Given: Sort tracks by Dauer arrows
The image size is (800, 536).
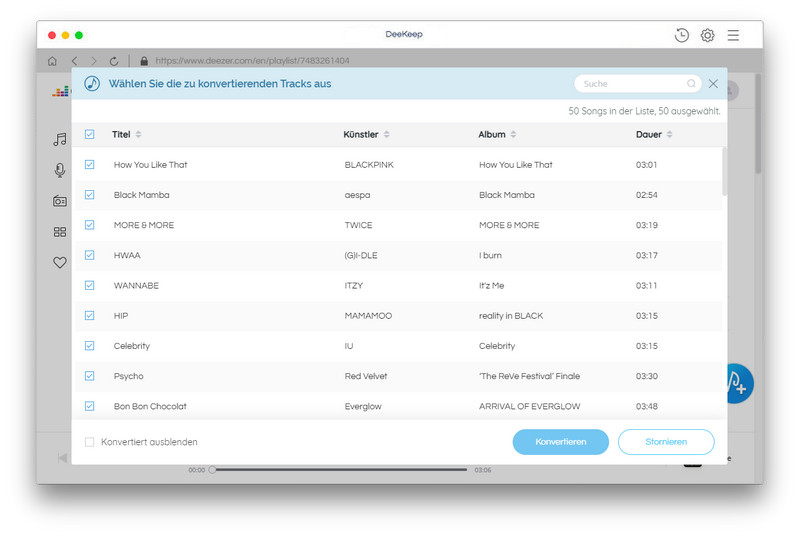Looking at the screenshot, I should [x=669, y=134].
